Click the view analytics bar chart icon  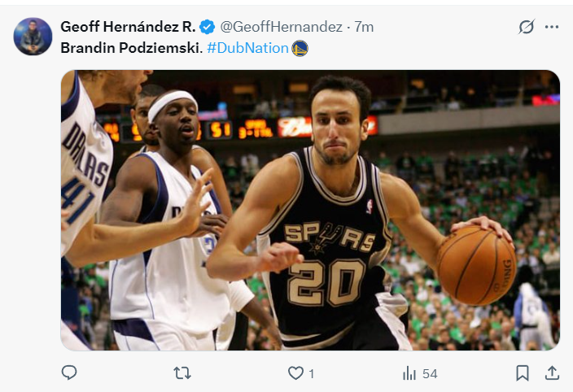pyautogui.click(x=409, y=373)
